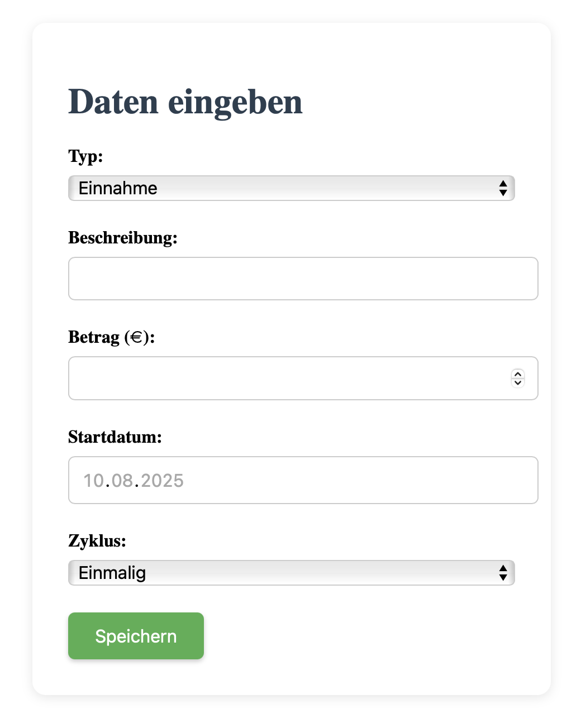Click the Betrag (€) label
This screenshot has width=581, height=728.
pos(112,337)
